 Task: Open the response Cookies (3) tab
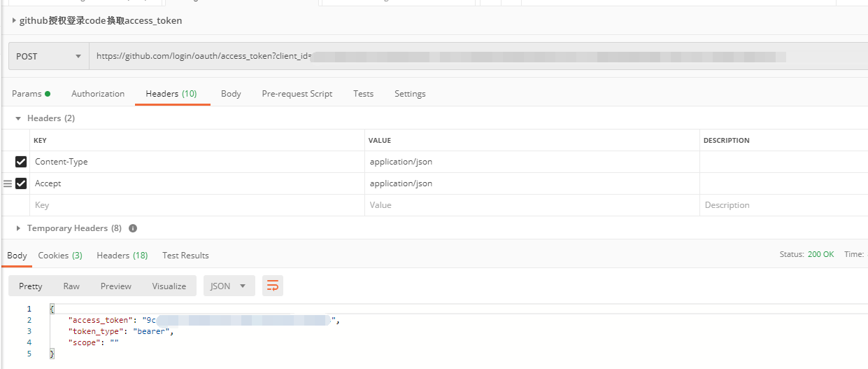point(60,256)
